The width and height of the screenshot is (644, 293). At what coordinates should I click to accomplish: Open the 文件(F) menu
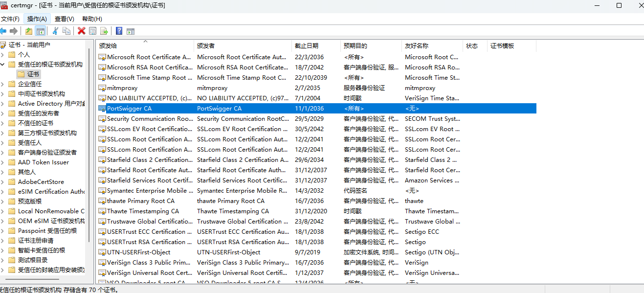click(x=10, y=19)
